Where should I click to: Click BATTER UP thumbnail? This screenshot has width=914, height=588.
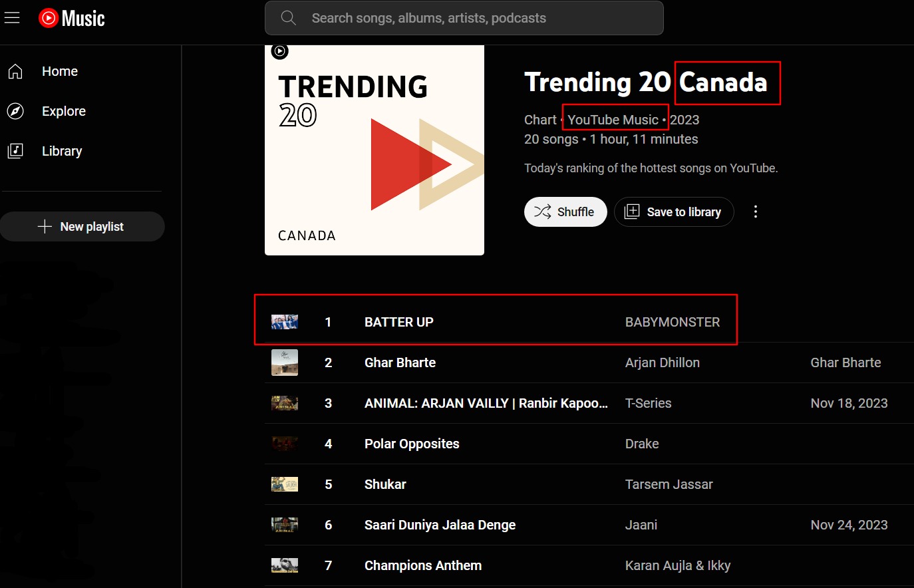tap(285, 322)
